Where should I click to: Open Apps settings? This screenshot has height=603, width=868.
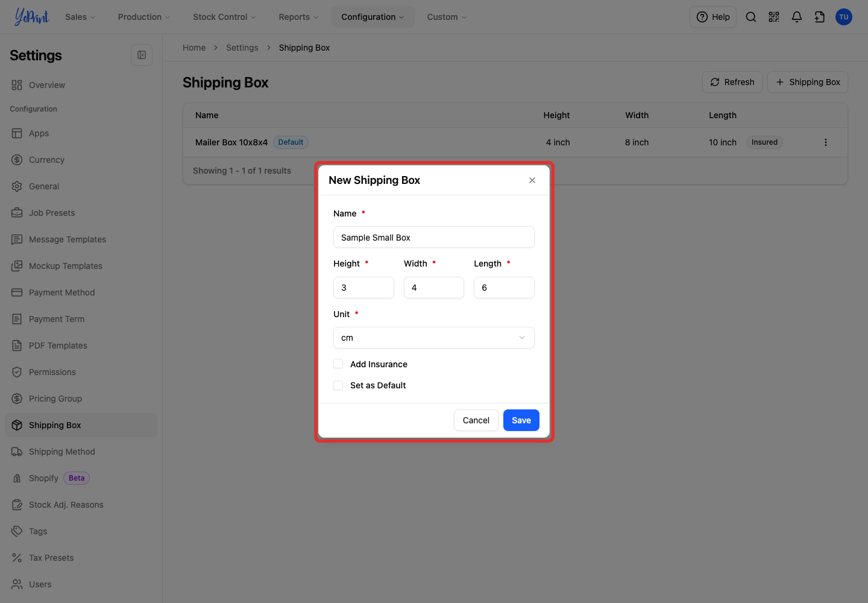(x=81, y=133)
